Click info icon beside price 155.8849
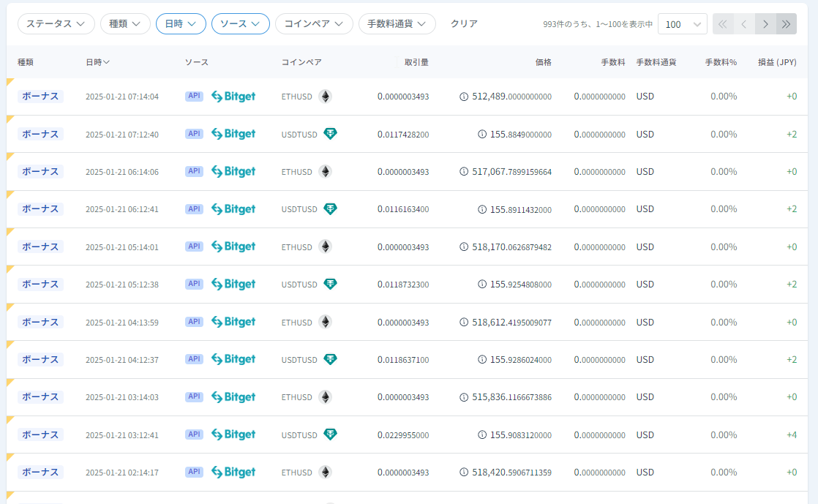The height and width of the screenshot is (504, 818). (482, 134)
